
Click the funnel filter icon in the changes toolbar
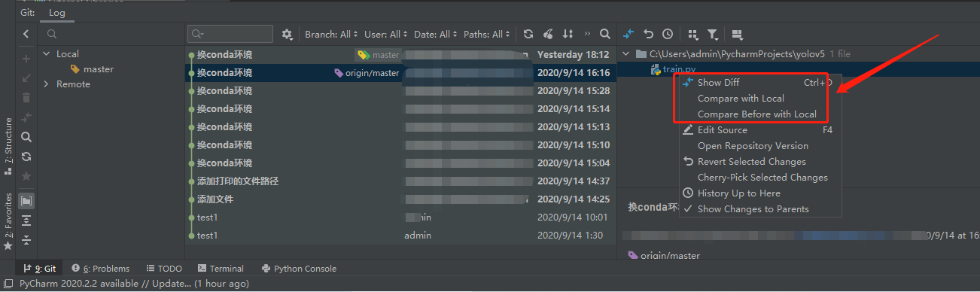tap(712, 34)
